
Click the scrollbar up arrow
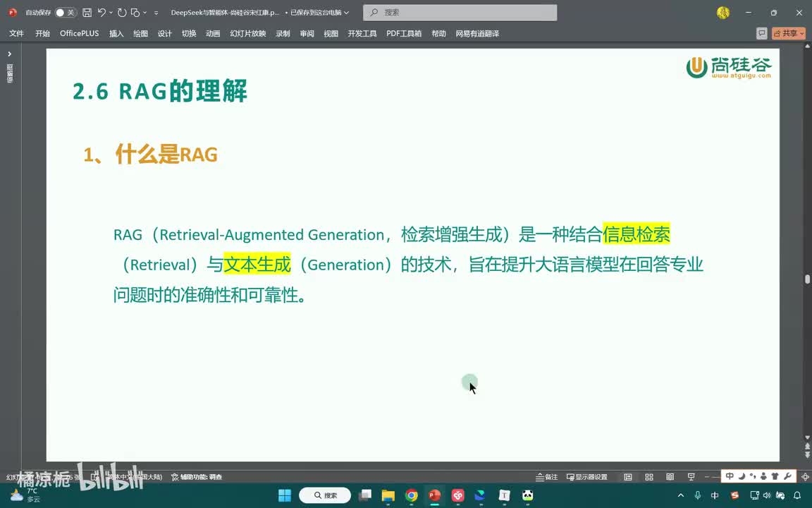[x=807, y=47]
